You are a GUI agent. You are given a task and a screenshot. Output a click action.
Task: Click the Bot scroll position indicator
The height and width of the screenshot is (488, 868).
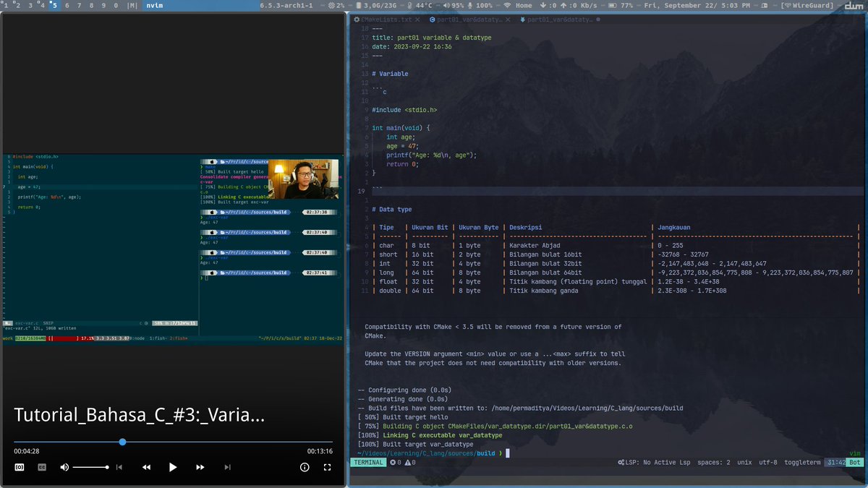click(x=854, y=462)
